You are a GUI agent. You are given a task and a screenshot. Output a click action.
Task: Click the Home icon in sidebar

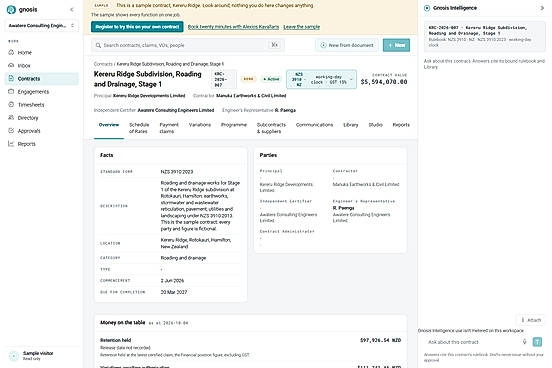pyautogui.click(x=11, y=52)
